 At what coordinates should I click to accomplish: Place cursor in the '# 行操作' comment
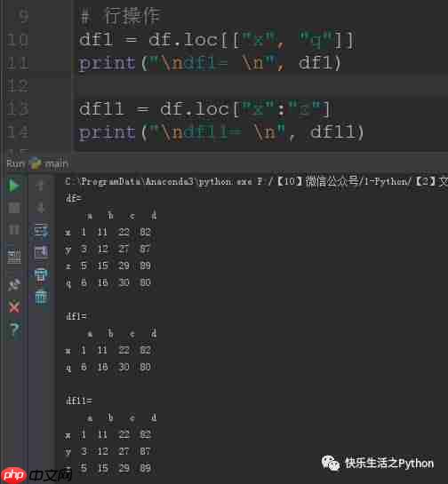(x=121, y=16)
